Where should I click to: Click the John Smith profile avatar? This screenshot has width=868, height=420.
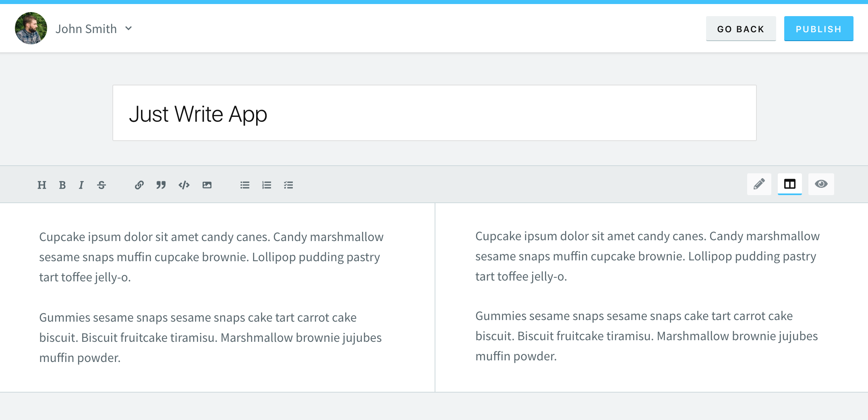[x=31, y=28]
